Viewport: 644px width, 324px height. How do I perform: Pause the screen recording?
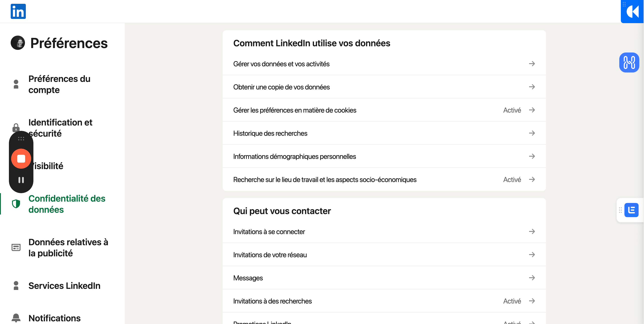pyautogui.click(x=21, y=180)
